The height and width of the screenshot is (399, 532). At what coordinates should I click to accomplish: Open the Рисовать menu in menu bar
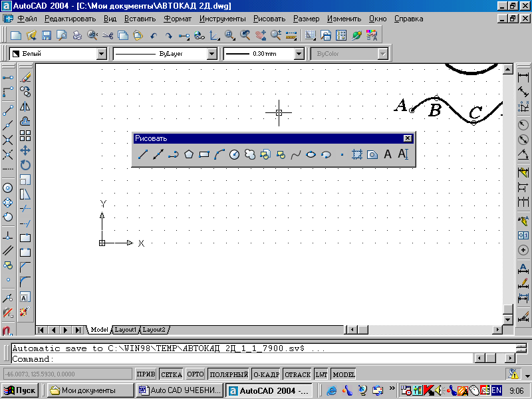269,19
